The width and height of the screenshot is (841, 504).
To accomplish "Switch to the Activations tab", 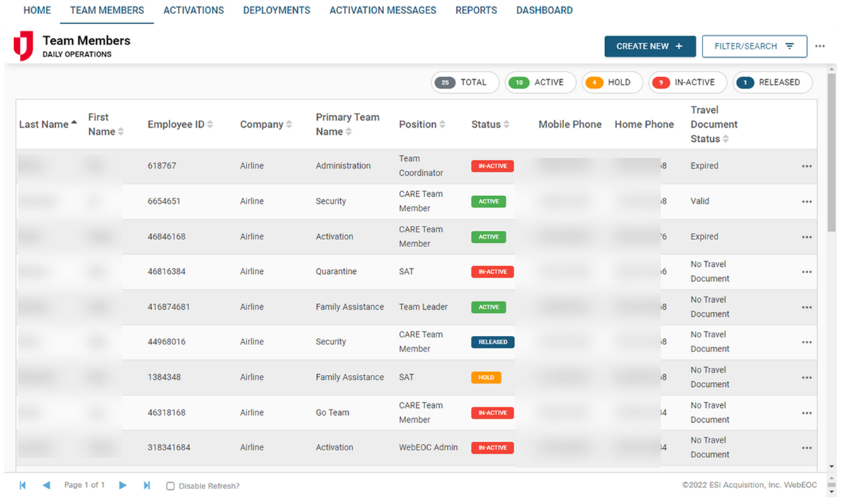I will 193,11.
